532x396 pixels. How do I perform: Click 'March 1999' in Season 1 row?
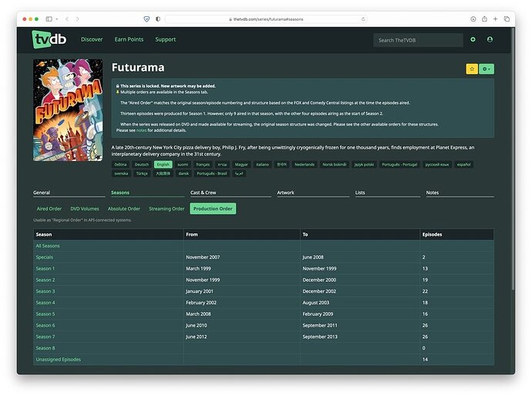pos(198,269)
